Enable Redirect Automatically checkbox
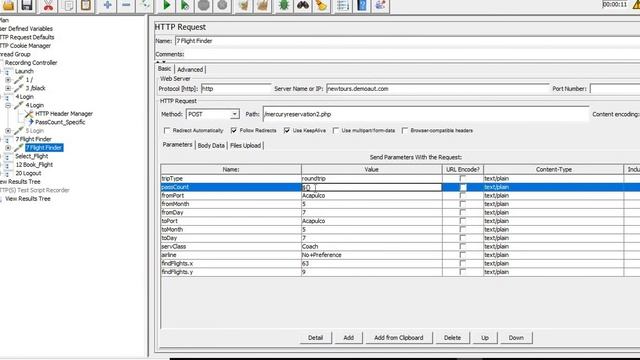 click(x=167, y=131)
